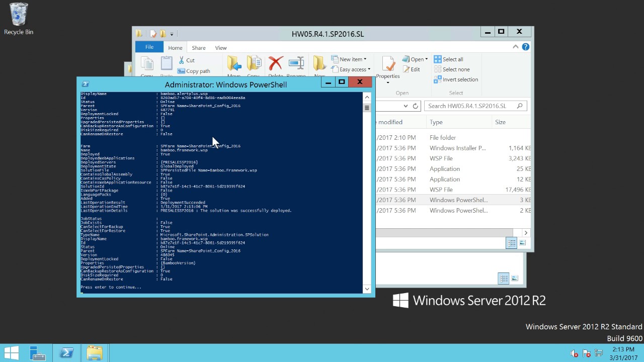Open the Easy access dropdown
Image resolution: width=644 pixels, height=362 pixels.
351,69
